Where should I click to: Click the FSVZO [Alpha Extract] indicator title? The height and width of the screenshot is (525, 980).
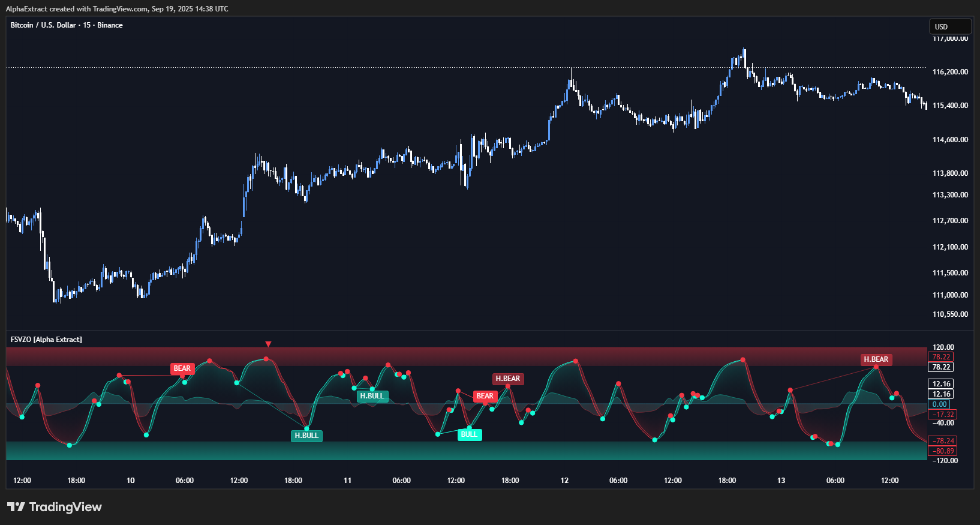click(46, 340)
